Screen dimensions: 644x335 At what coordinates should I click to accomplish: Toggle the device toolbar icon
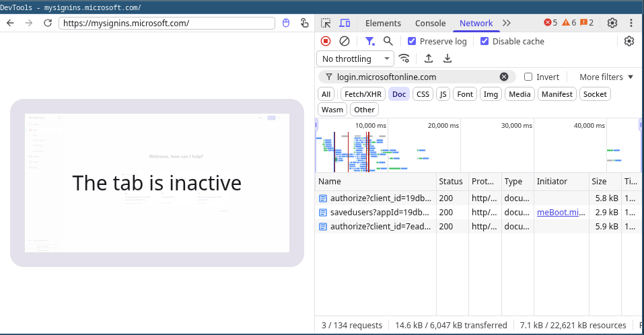point(345,23)
